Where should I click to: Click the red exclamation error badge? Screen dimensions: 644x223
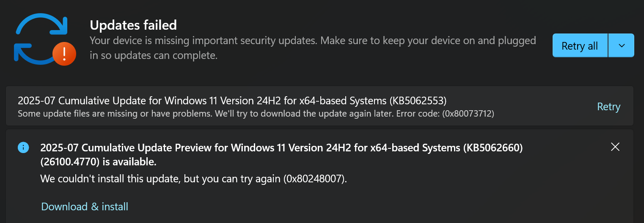(x=64, y=54)
